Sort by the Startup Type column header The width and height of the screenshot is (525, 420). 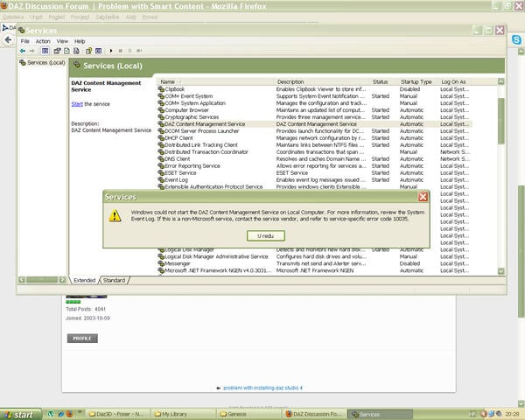416,81
